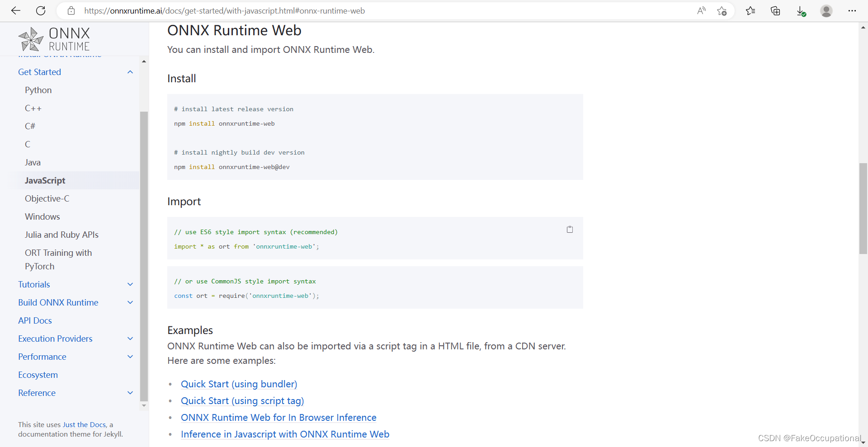Go back using the browser back arrow
Image resolution: width=868 pixels, height=447 pixels.
(x=16, y=11)
